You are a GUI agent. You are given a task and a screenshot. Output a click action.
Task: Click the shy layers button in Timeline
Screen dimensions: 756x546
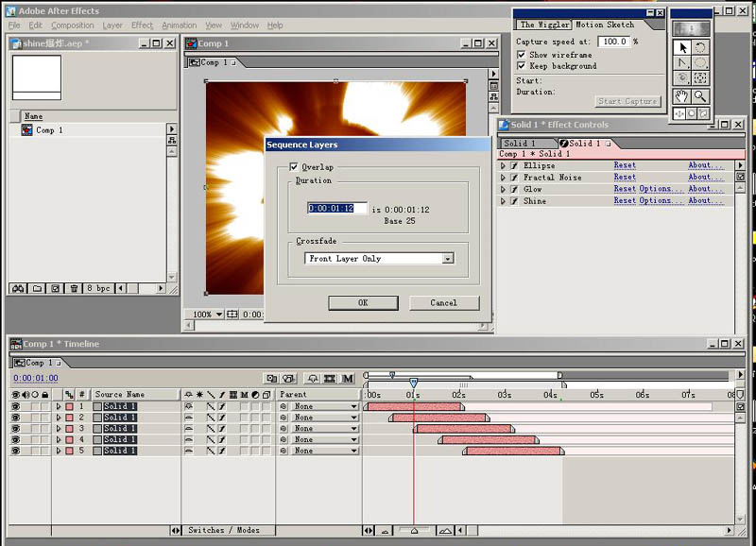pos(313,378)
